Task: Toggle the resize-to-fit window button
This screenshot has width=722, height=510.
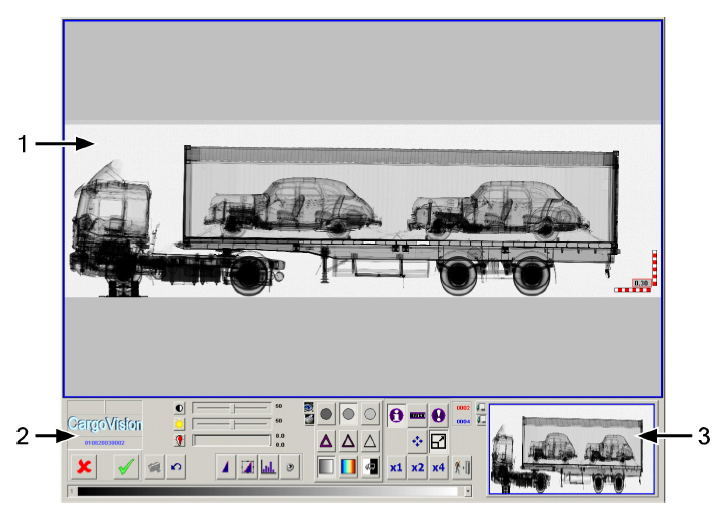Action: [x=438, y=440]
